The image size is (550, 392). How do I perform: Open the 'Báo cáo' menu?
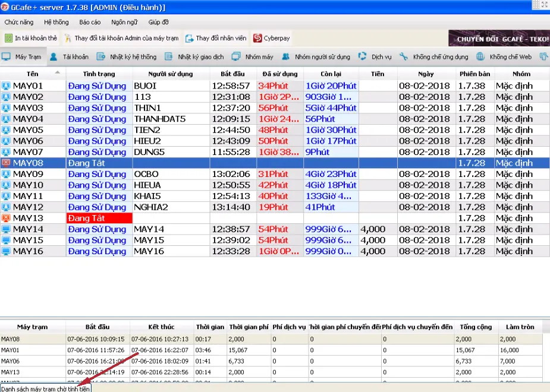coord(90,23)
